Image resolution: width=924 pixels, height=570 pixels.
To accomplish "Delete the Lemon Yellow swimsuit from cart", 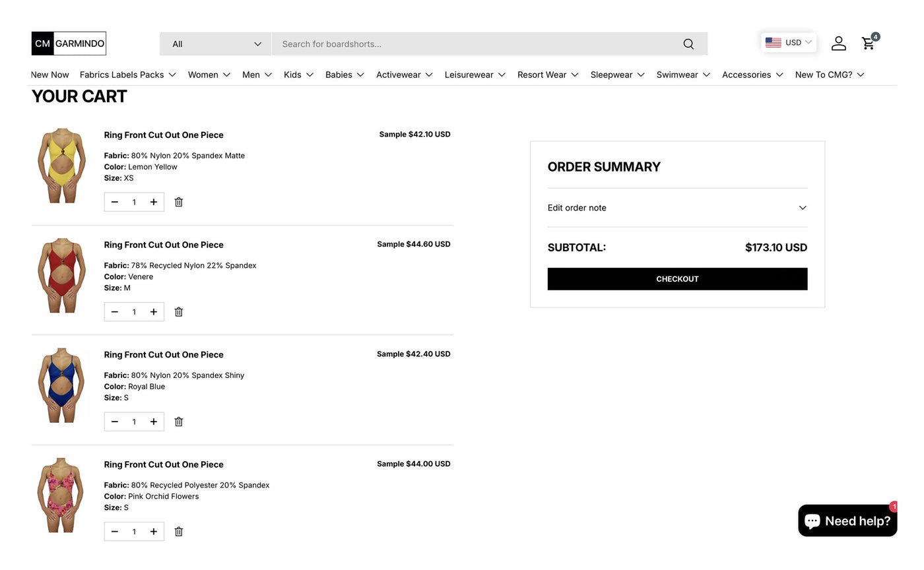I will (x=178, y=202).
